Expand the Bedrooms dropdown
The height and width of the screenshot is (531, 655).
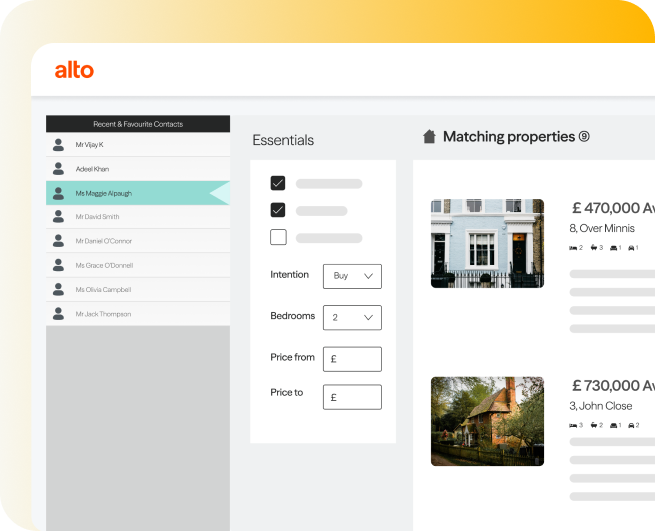coord(352,317)
